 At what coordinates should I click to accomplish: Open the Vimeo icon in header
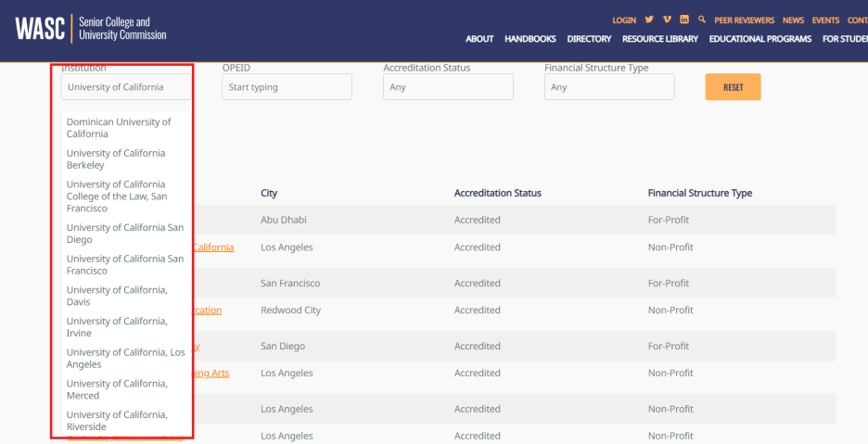[667, 19]
